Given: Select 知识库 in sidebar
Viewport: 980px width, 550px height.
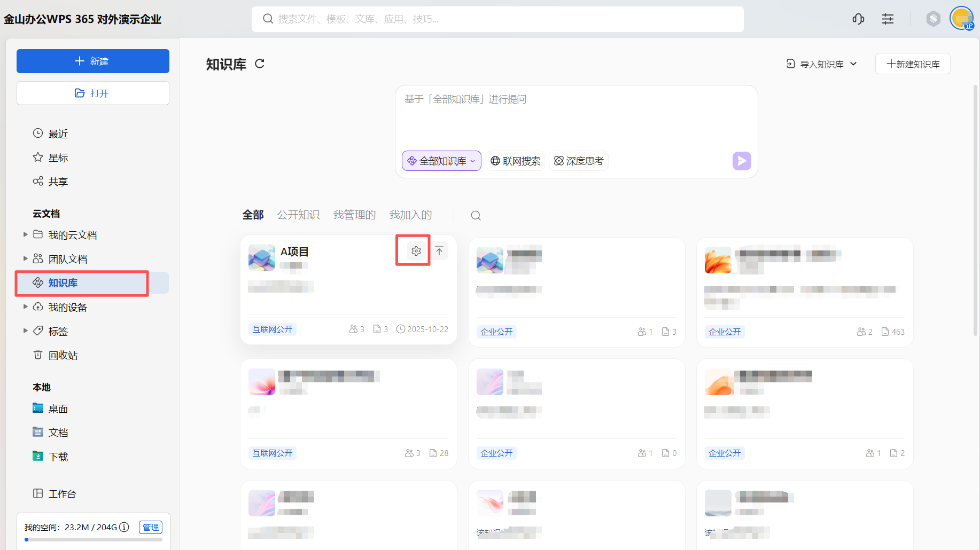Looking at the screenshot, I should [92, 283].
